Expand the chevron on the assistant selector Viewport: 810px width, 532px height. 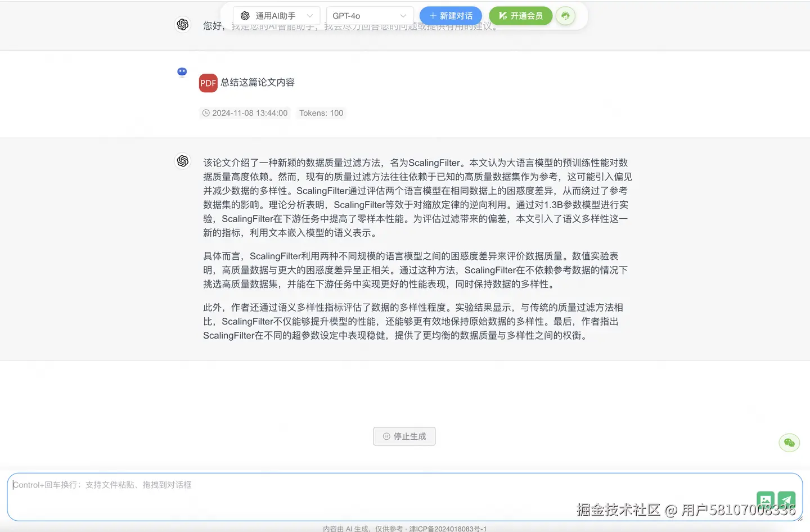[310, 15]
